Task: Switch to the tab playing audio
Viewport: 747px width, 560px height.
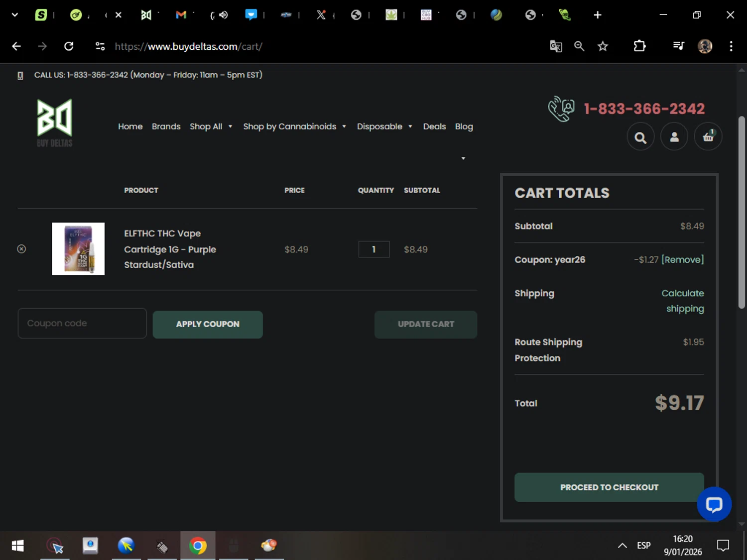Action: pos(219,15)
